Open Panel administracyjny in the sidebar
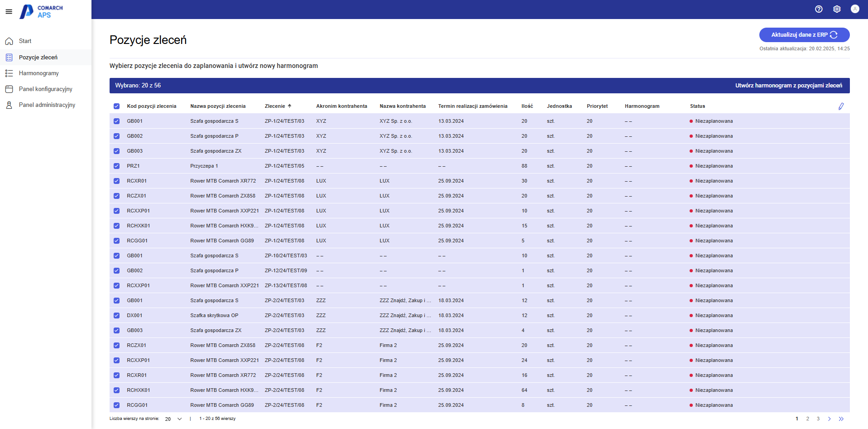This screenshot has width=868, height=429. click(47, 105)
